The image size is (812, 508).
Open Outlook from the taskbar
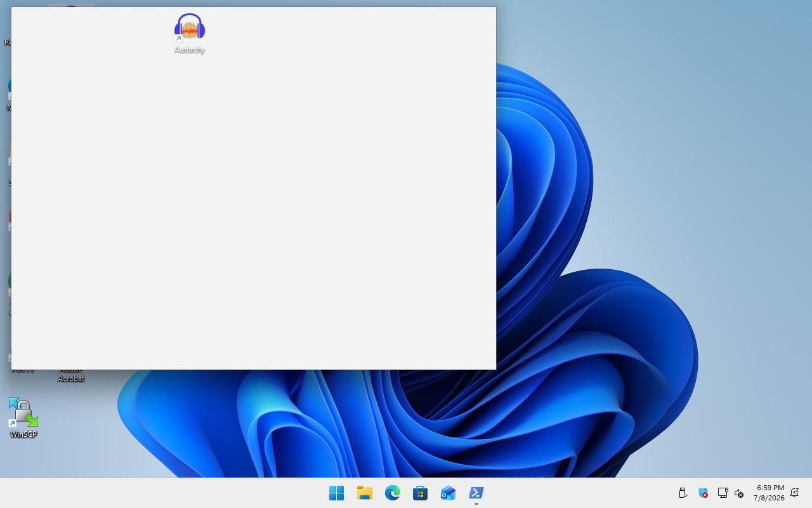click(449, 493)
